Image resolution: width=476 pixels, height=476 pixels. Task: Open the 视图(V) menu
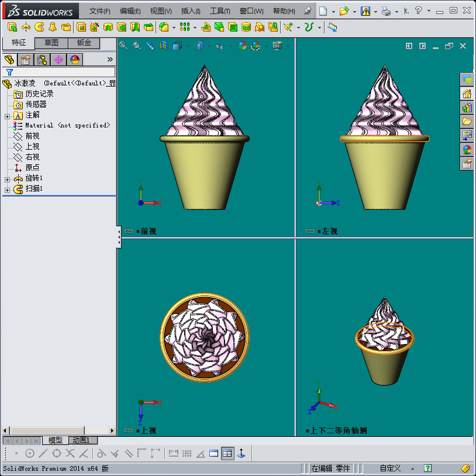161,11
